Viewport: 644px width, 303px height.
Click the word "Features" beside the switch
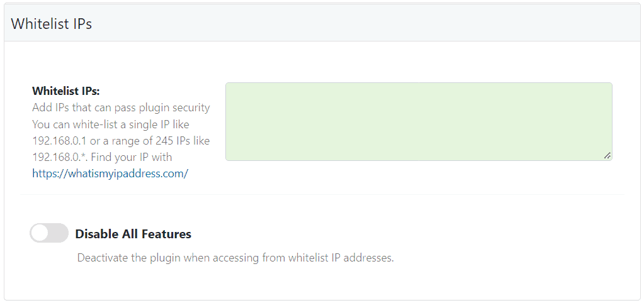point(163,234)
